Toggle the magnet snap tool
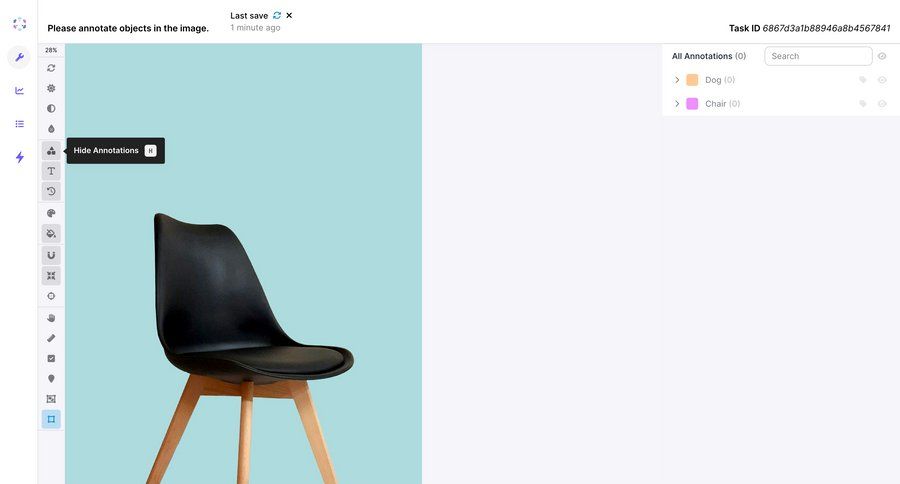Image resolution: width=900 pixels, height=484 pixels. point(51,255)
